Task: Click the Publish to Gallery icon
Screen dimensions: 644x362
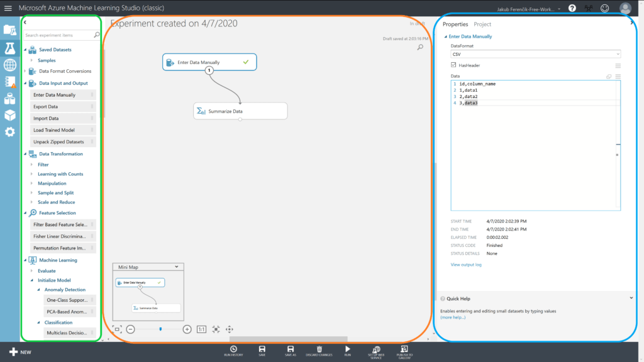Action: click(404, 349)
